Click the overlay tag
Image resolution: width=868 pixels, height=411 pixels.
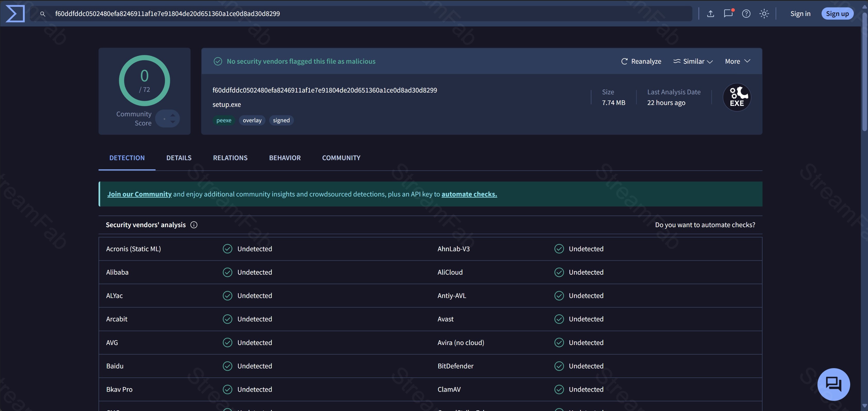click(x=252, y=120)
